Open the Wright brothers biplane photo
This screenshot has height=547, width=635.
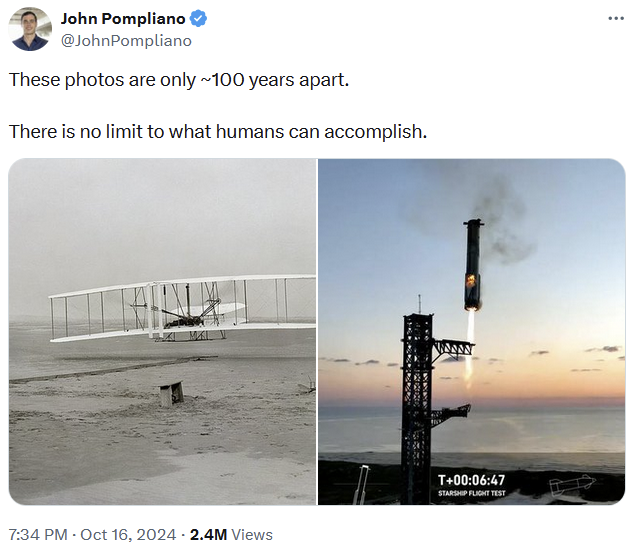pos(162,331)
